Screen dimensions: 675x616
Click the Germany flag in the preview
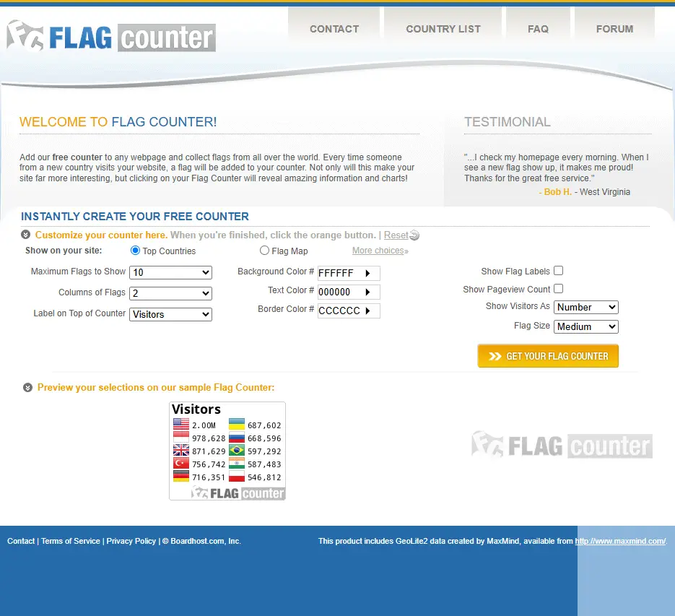click(x=181, y=477)
